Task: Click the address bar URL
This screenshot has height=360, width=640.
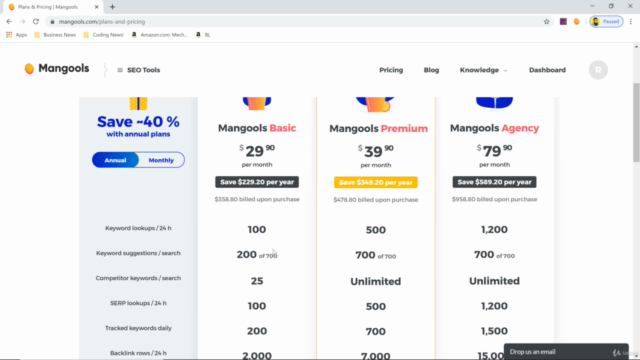Action: 102,22
